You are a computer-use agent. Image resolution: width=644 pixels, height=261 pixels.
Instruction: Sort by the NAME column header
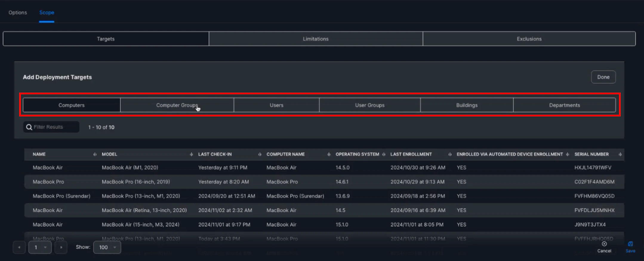pyautogui.click(x=39, y=154)
